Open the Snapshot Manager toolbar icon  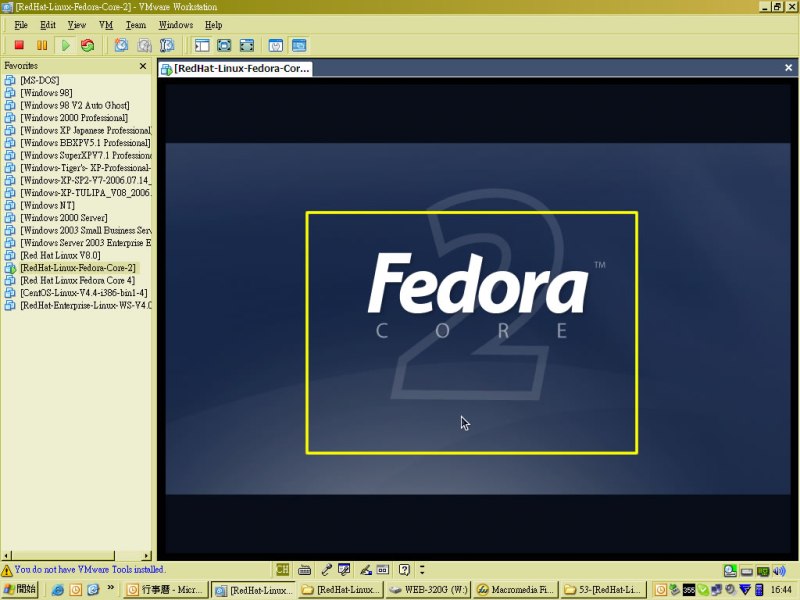(167, 45)
